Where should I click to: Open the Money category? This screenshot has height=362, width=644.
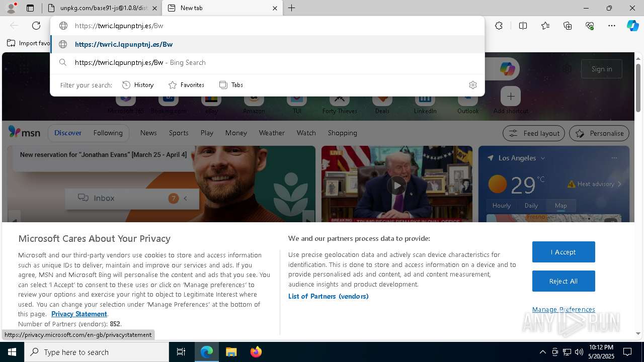pos(236,133)
